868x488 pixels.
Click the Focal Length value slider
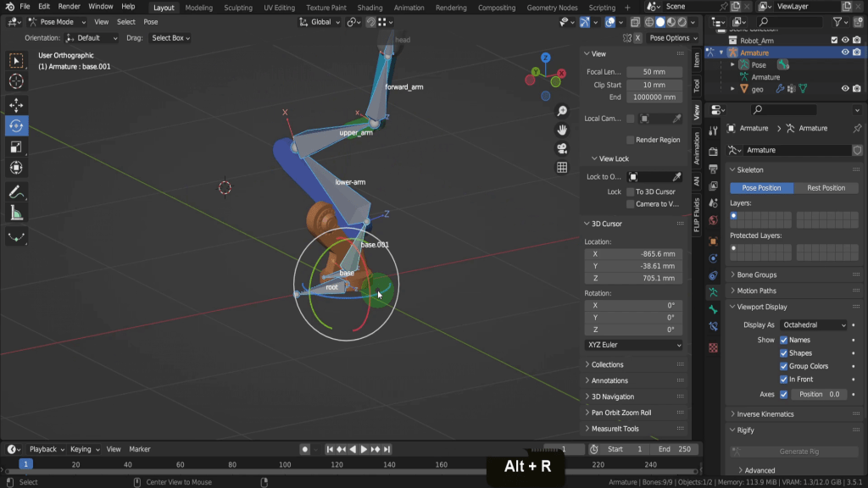tap(654, 72)
